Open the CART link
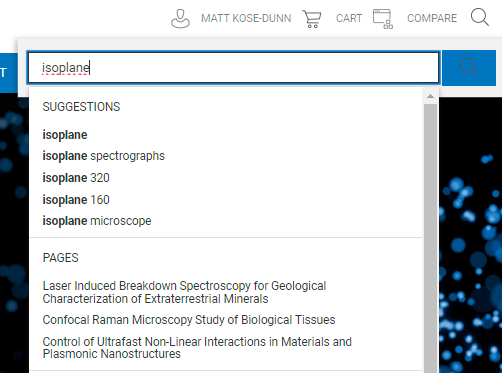Viewport: 502px width, 373px height. click(349, 18)
